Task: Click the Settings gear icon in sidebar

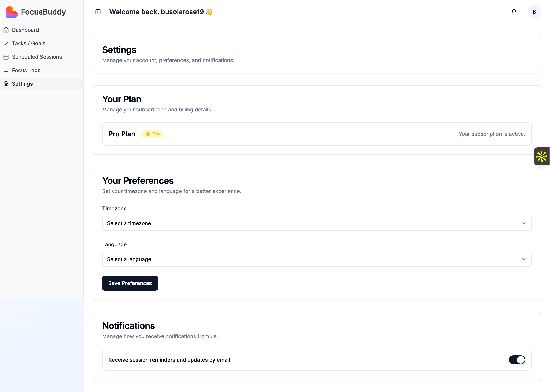Action: click(6, 84)
